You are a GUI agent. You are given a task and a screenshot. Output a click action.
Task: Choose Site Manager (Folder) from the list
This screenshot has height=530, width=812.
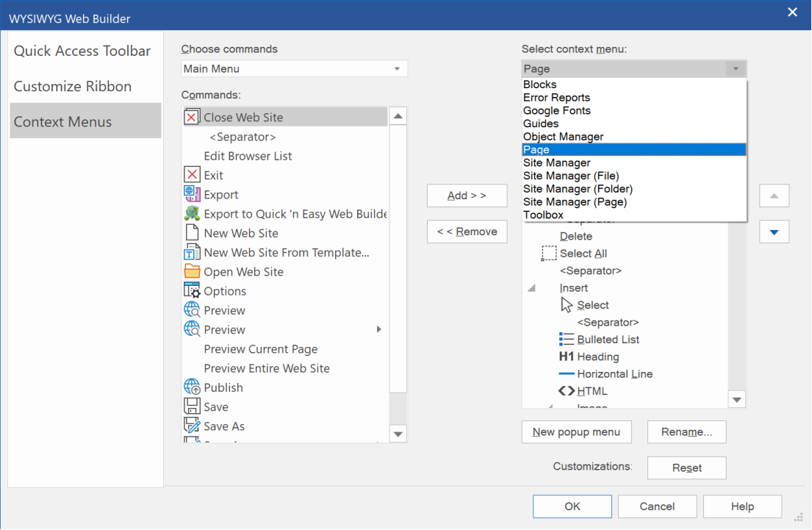(x=578, y=189)
